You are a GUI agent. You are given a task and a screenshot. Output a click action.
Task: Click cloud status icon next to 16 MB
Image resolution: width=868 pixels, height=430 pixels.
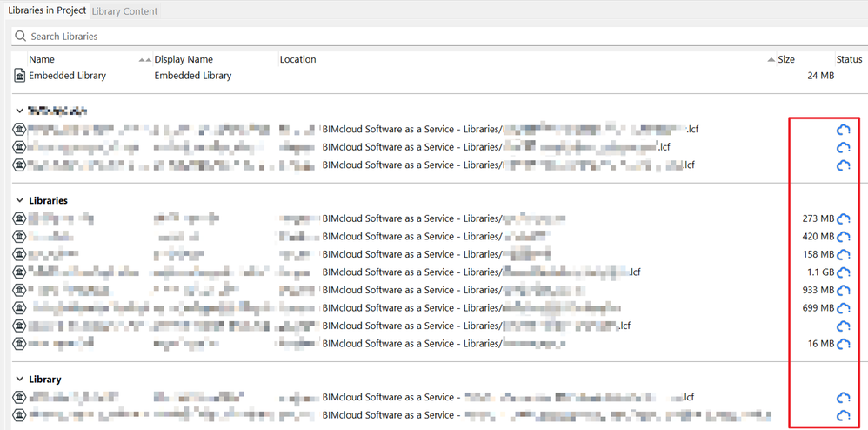(x=843, y=344)
